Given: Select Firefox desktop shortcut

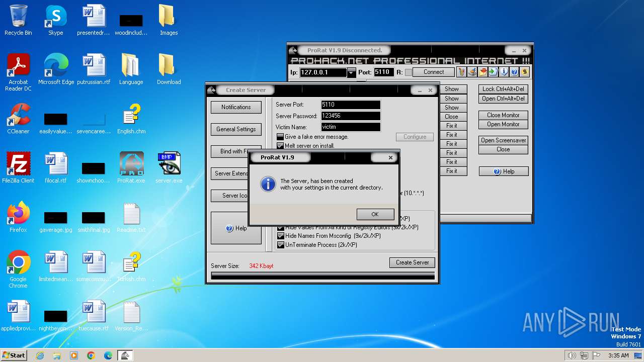Looking at the screenshot, I should click(x=18, y=217).
